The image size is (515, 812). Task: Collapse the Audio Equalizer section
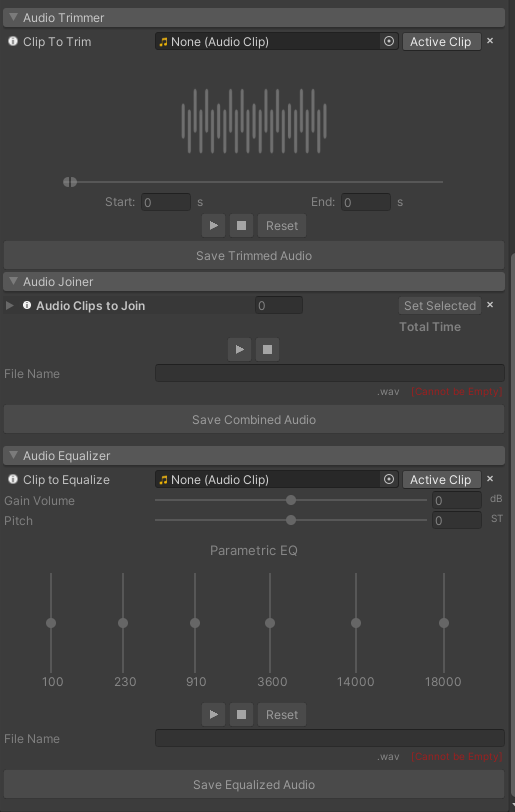[x=13, y=455]
